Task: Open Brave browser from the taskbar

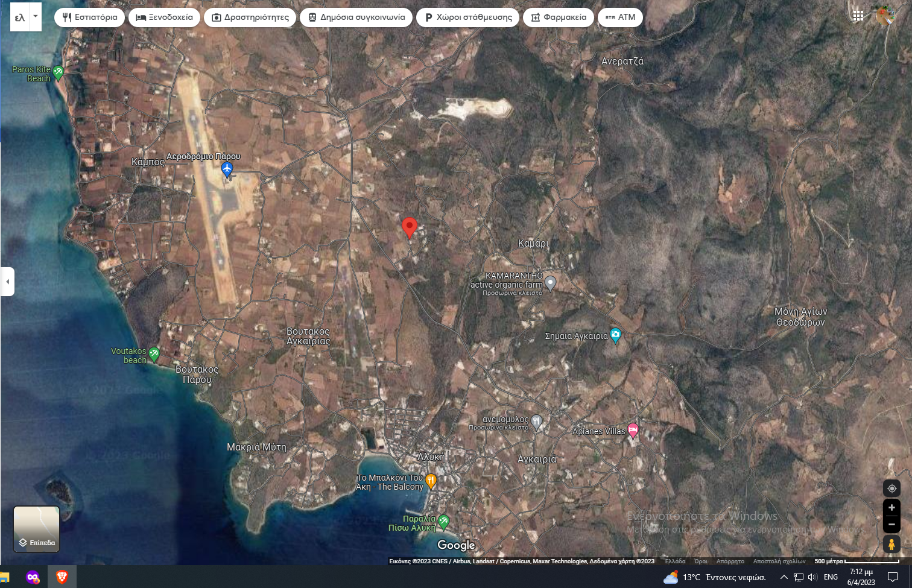Action: pos(62,577)
